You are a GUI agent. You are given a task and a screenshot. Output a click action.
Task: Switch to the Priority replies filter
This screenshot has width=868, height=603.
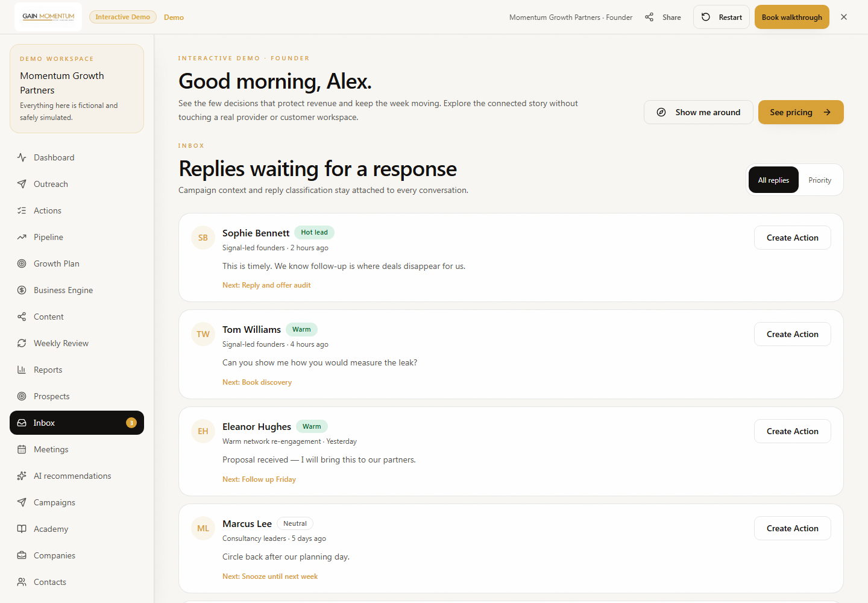(820, 180)
